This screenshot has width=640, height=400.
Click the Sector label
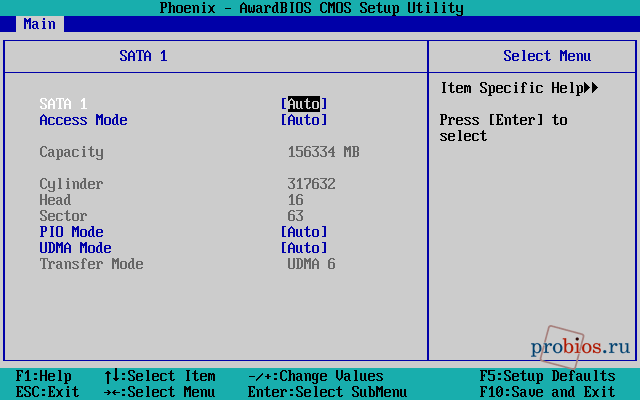click(x=63, y=216)
